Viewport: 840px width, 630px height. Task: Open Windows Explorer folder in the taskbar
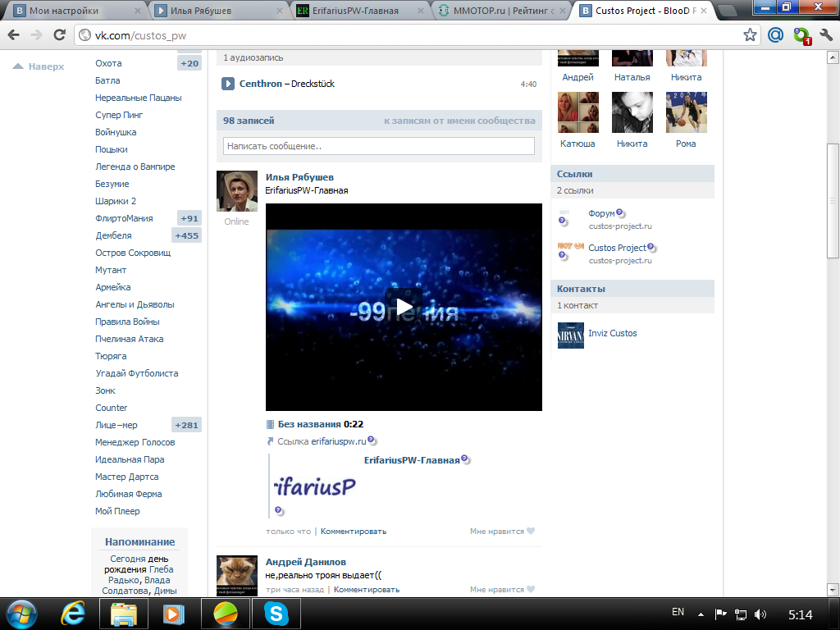[123, 614]
